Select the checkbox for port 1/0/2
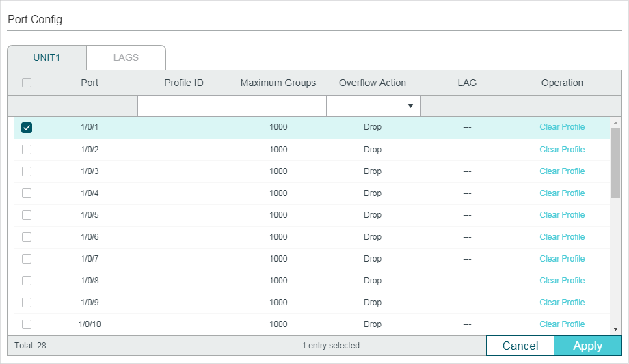The image size is (629, 364). coord(27,150)
